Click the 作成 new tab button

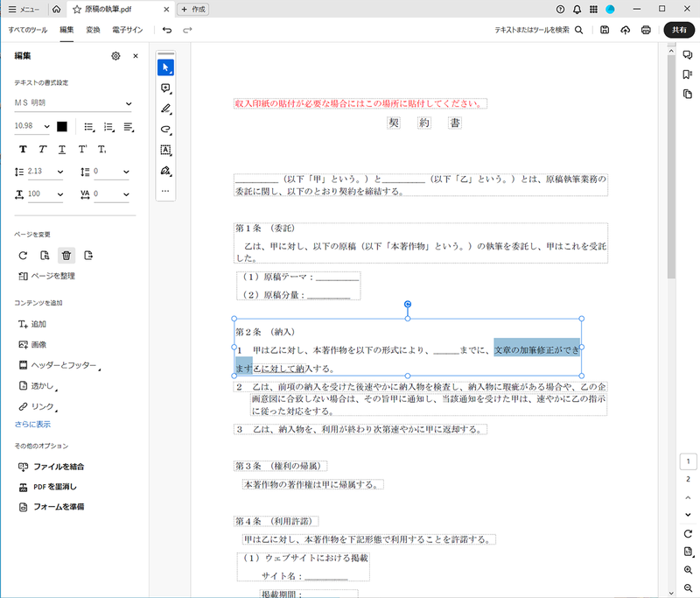[x=192, y=10]
